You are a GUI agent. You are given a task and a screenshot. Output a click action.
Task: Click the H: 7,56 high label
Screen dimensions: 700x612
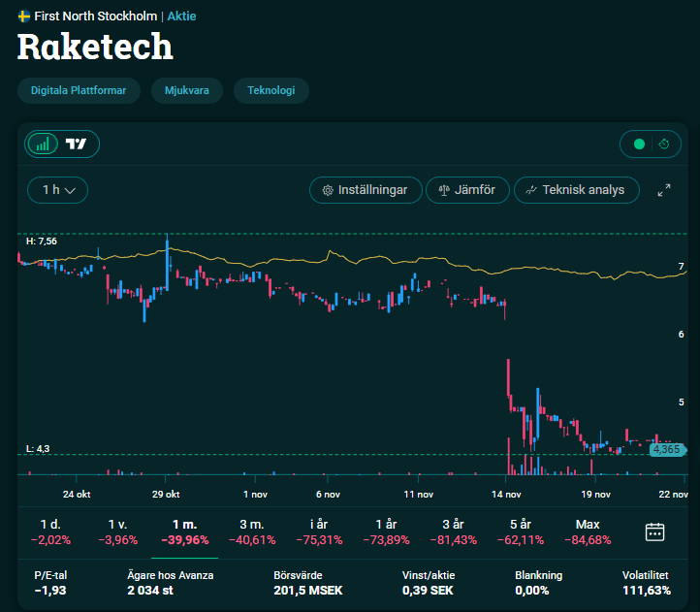[x=42, y=242]
